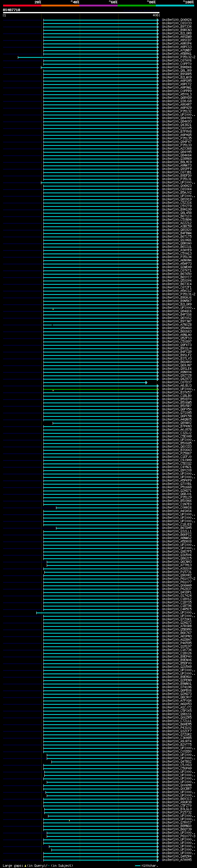197x868 pixels.
Task: Click the orange ~40% identity legend segment
Action: tap(60, 6)
